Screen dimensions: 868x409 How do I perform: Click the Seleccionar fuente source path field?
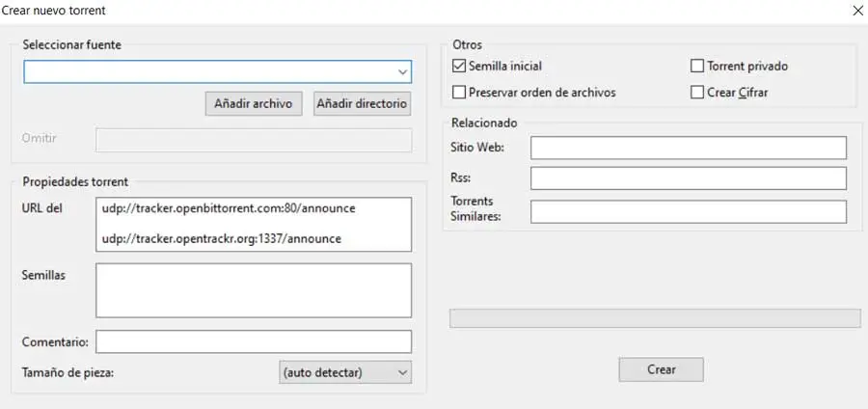pyautogui.click(x=207, y=72)
